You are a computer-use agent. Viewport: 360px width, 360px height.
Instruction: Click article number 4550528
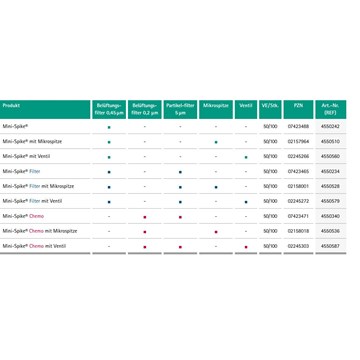click(x=330, y=186)
